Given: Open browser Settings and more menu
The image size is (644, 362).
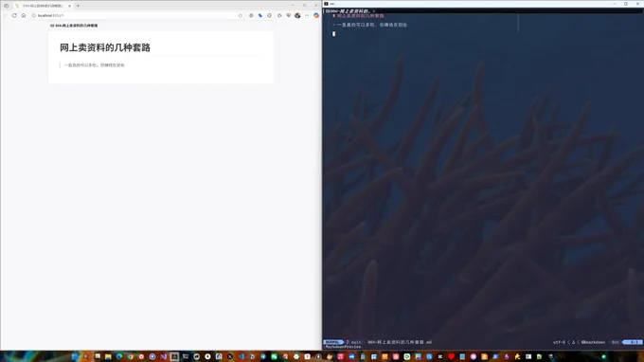Looking at the screenshot, I should [x=307, y=15].
